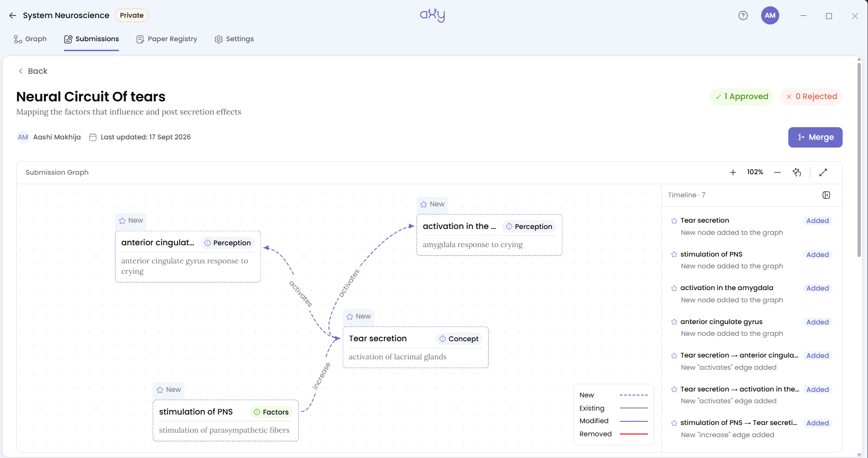Image resolution: width=868 pixels, height=458 pixels.
Task: Open the Submissions tab
Action: pyautogui.click(x=91, y=39)
